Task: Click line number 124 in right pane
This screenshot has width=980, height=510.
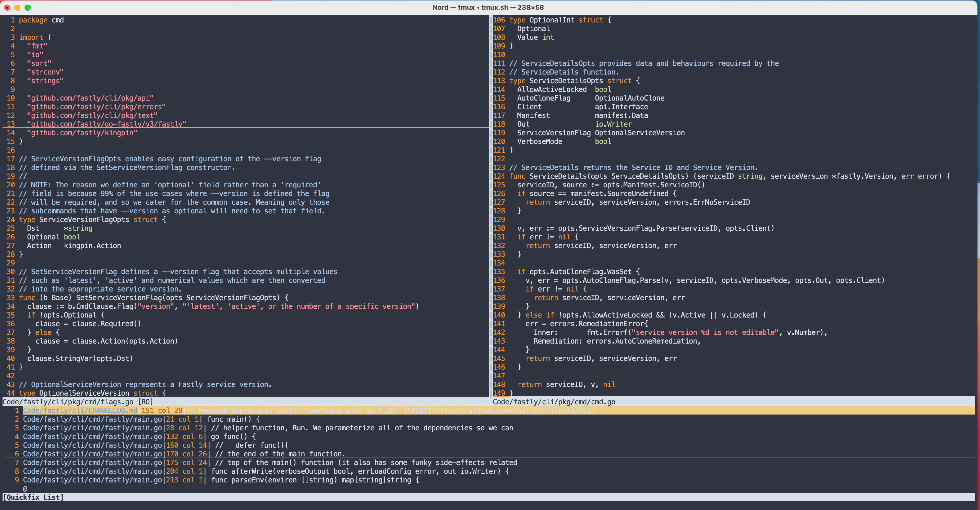Action: pos(499,176)
